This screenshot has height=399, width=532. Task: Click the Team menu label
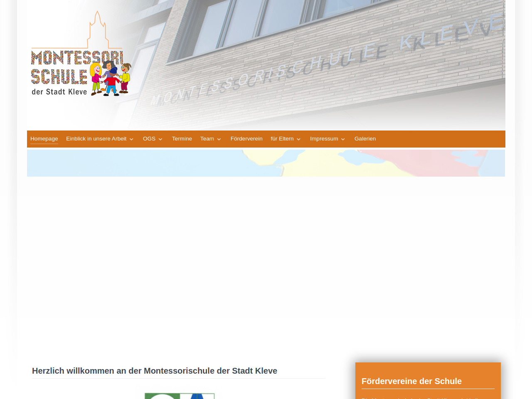(207, 139)
